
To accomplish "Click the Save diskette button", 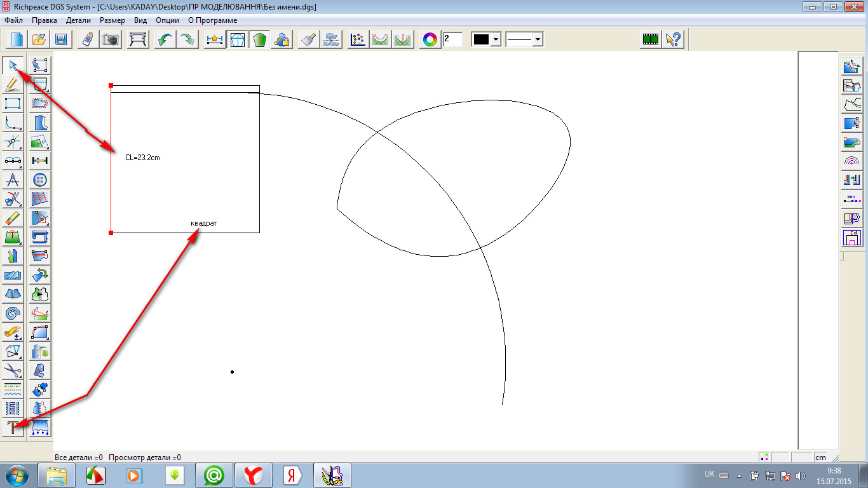I will point(61,39).
